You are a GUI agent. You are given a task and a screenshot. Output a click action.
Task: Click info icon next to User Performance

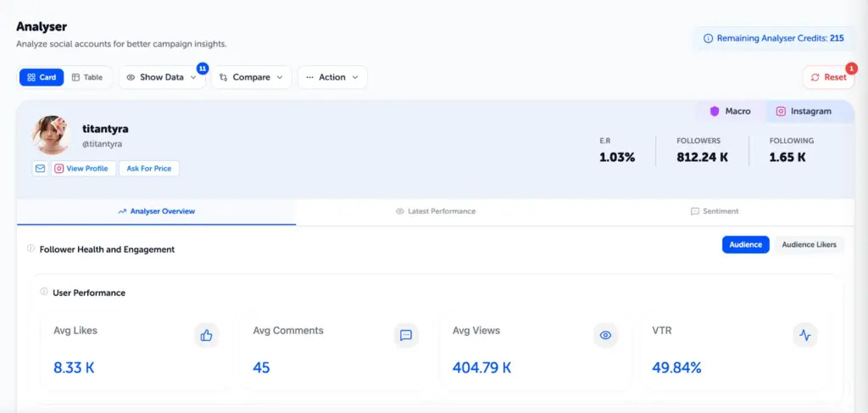[x=44, y=292]
